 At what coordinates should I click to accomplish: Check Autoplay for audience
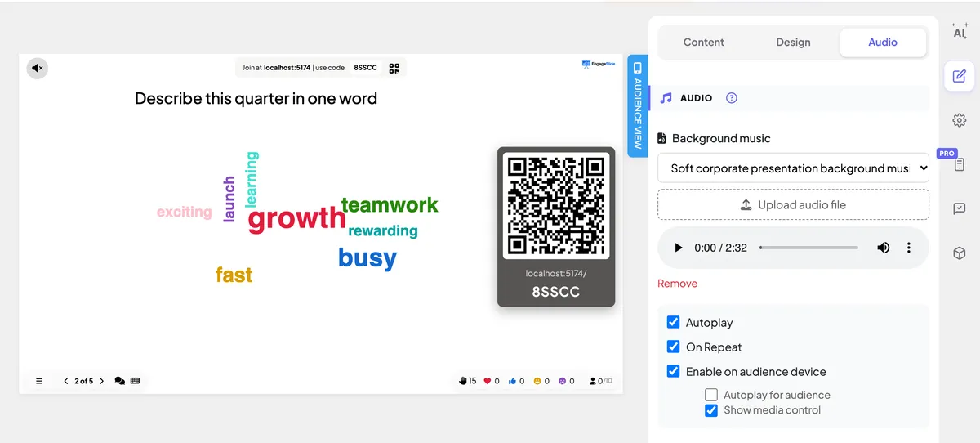pos(711,395)
